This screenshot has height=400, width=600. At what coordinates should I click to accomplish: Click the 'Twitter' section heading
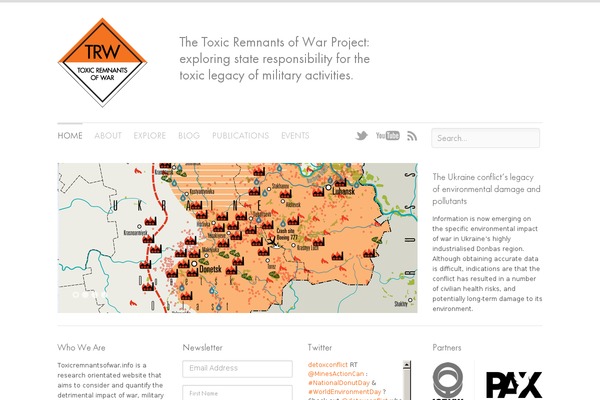click(320, 348)
